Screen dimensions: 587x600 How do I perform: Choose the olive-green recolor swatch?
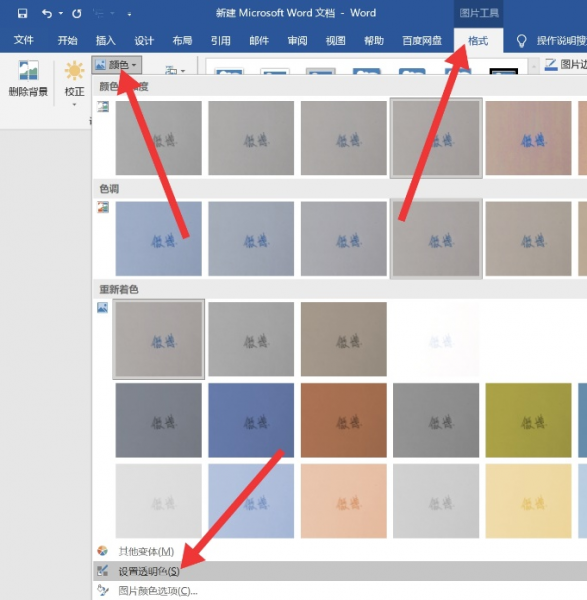click(528, 420)
